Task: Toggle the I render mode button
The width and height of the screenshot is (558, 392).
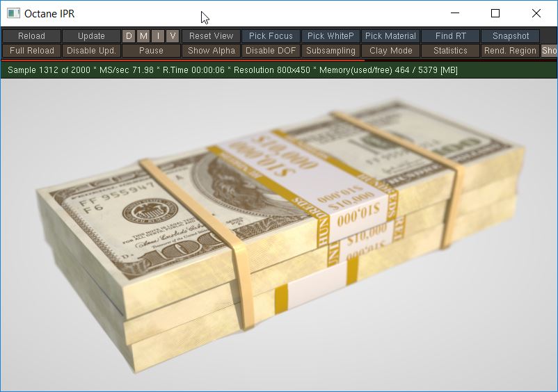Action: pos(158,36)
